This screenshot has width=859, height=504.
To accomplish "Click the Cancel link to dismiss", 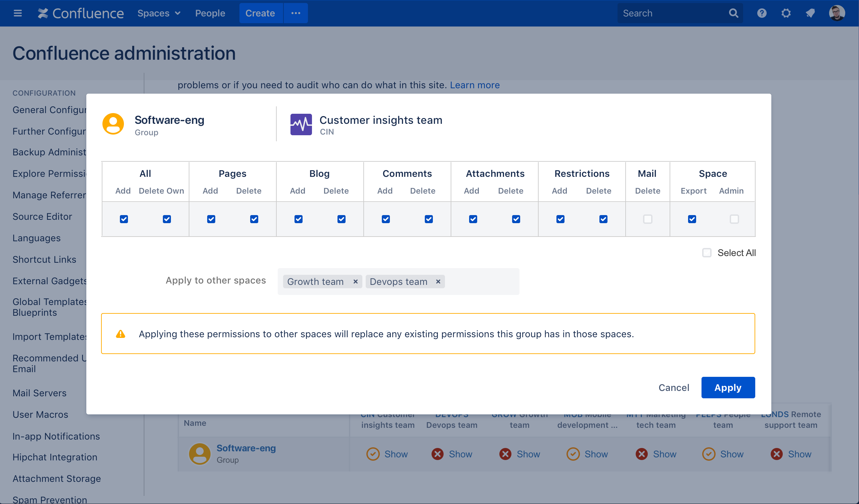I will (674, 387).
